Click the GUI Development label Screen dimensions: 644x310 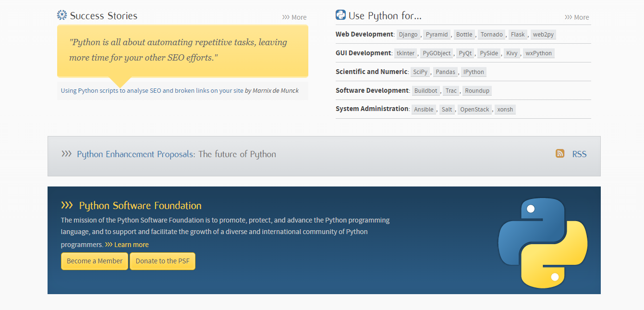(x=364, y=53)
